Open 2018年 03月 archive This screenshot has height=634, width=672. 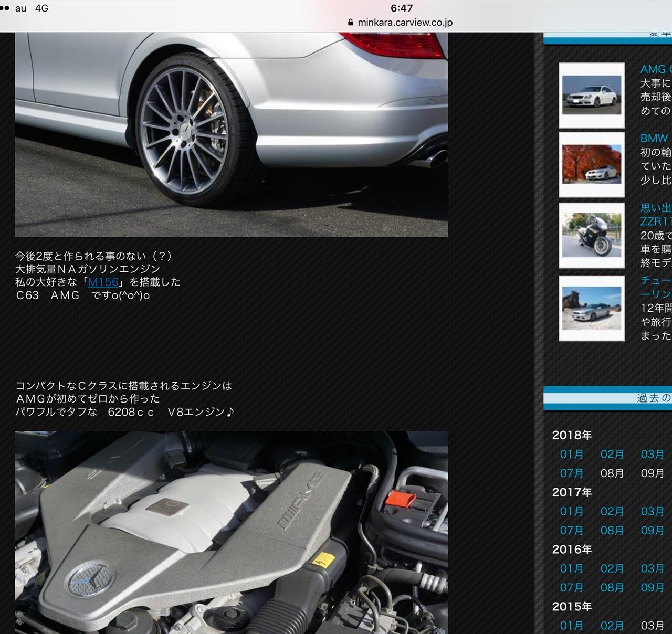pos(653,455)
